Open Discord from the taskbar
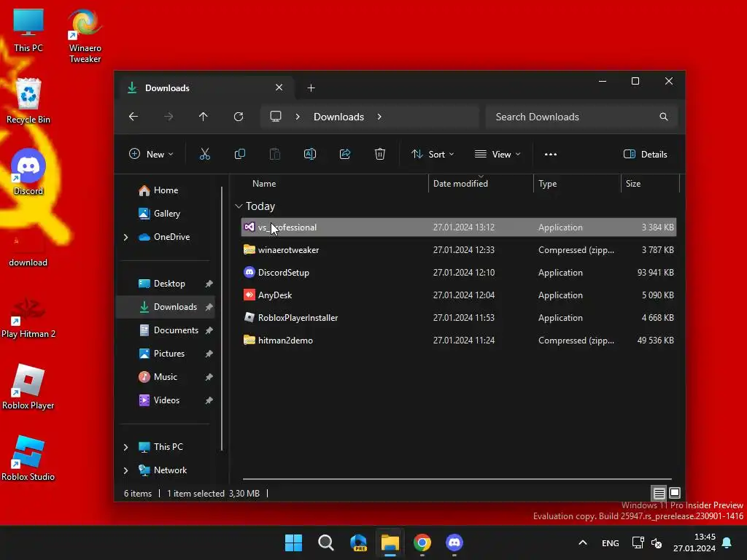This screenshot has width=747, height=560. (x=454, y=542)
